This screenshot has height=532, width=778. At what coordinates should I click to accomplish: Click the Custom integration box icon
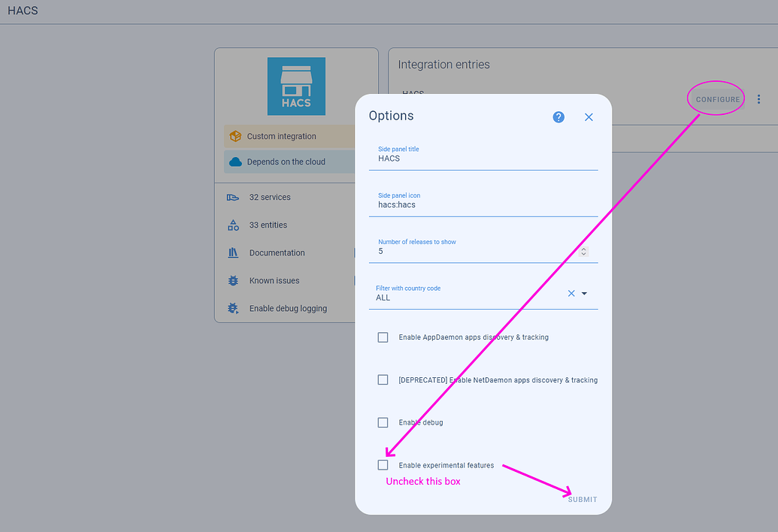235,136
